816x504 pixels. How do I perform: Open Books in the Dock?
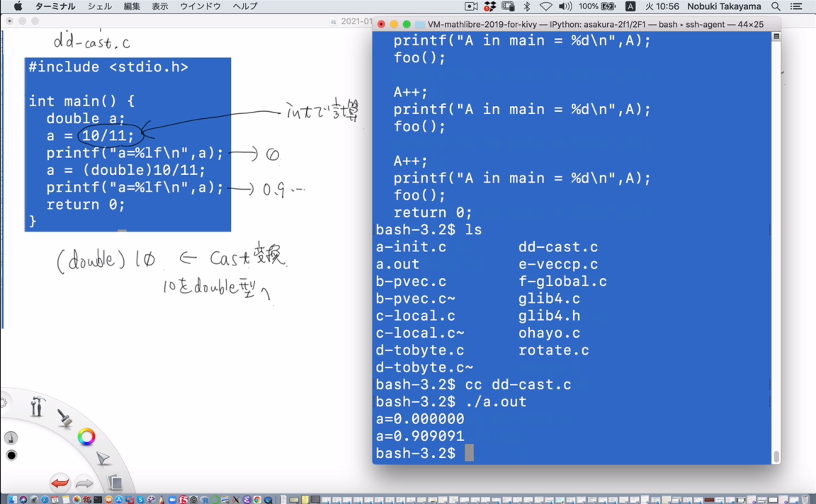[x=108, y=499]
